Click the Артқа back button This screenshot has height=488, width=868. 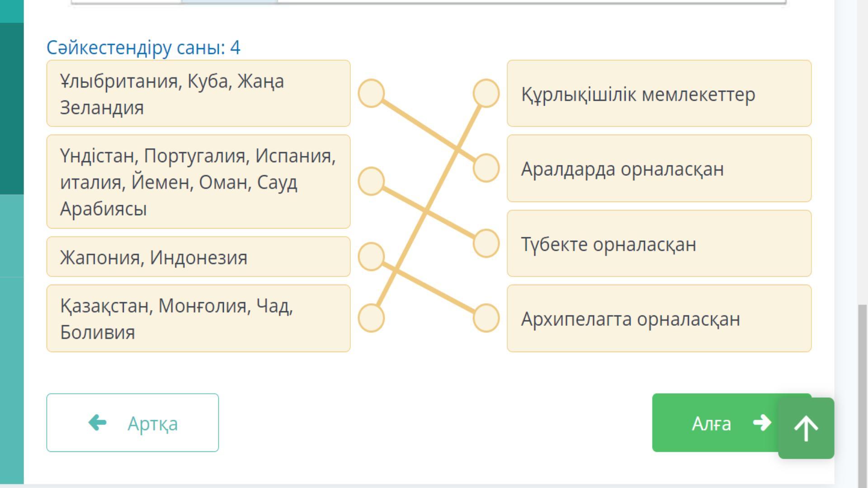132,423
